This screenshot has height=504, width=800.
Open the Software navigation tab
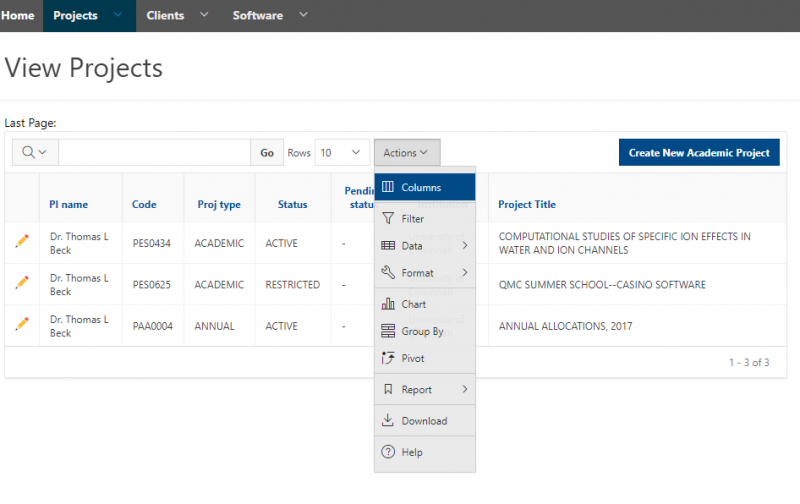pyautogui.click(x=258, y=15)
